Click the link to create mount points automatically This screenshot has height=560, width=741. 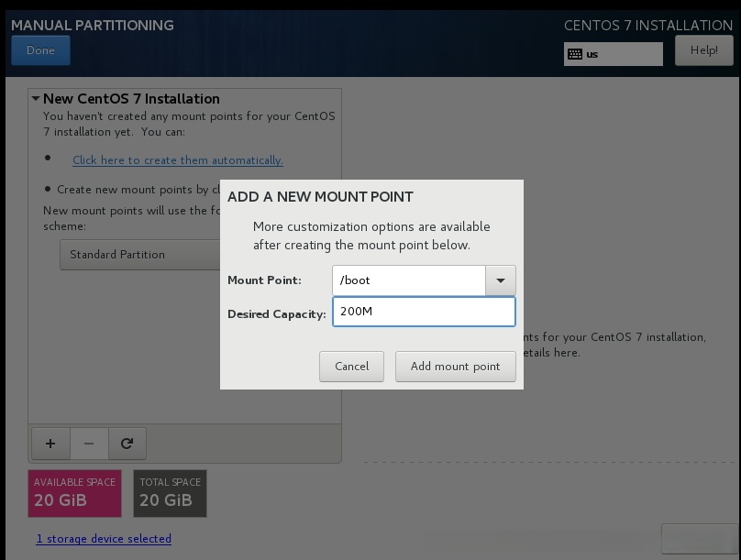coord(178,160)
